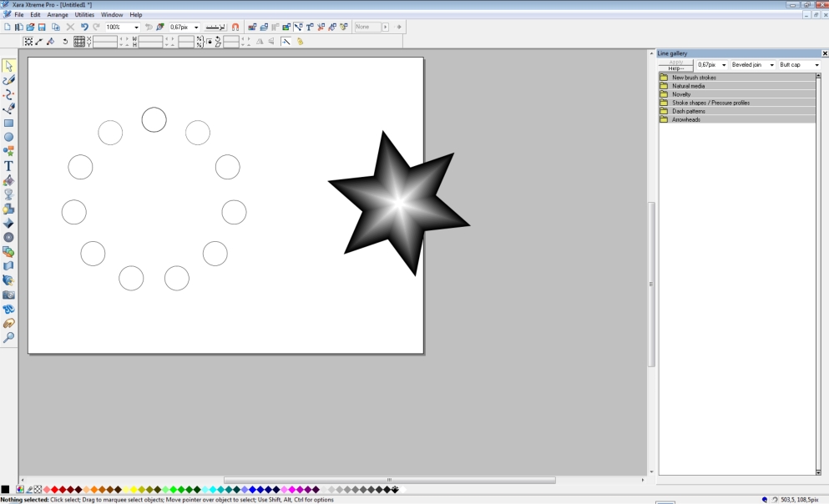Screen dimensions: 829x504
Task: Click the topmost circle in ring
Action: (x=154, y=120)
